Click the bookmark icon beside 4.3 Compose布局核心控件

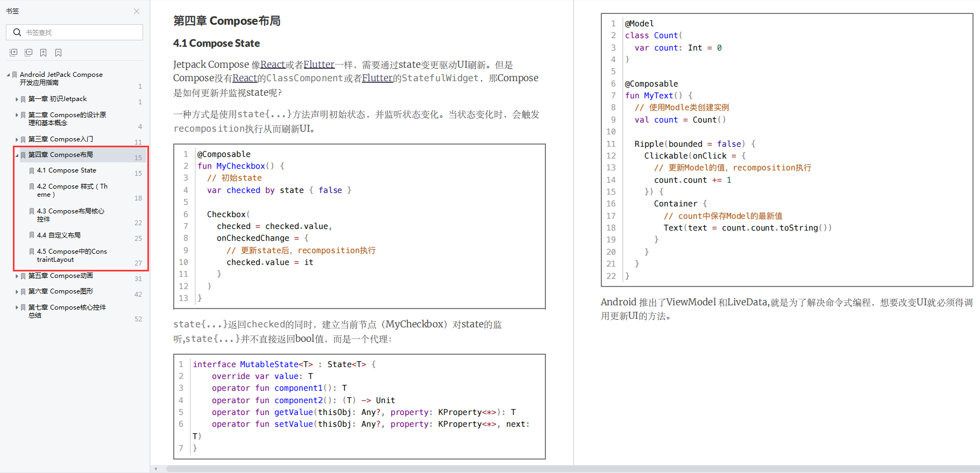tap(32, 212)
